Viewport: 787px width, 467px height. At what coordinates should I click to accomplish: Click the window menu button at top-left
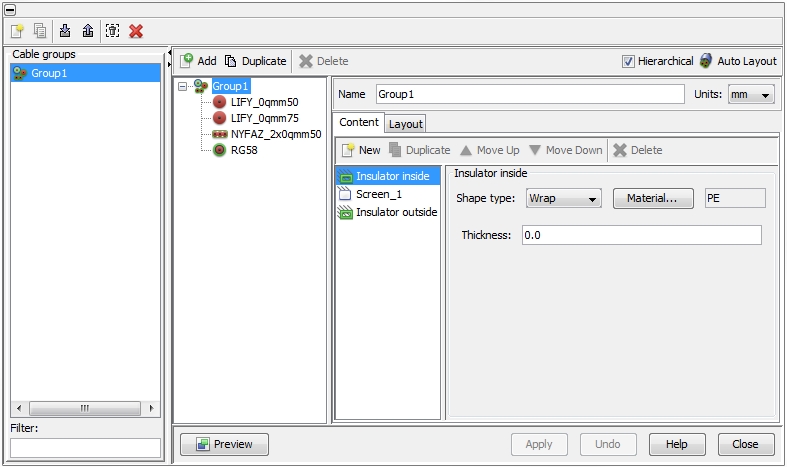tap(10, 10)
